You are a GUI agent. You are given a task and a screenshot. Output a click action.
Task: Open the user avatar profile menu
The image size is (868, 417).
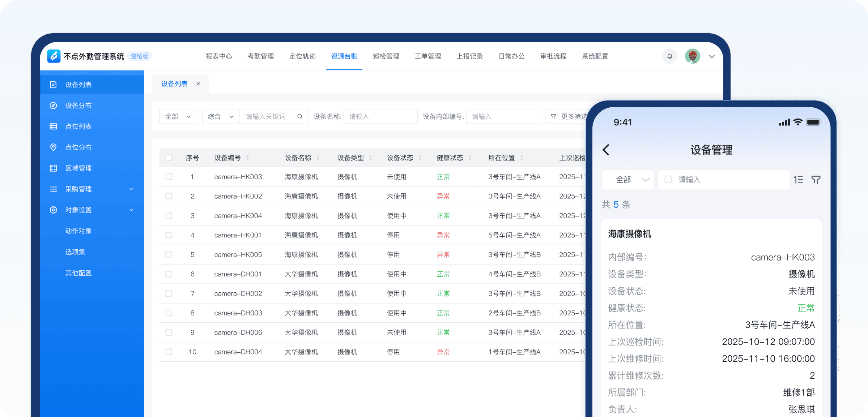point(692,56)
